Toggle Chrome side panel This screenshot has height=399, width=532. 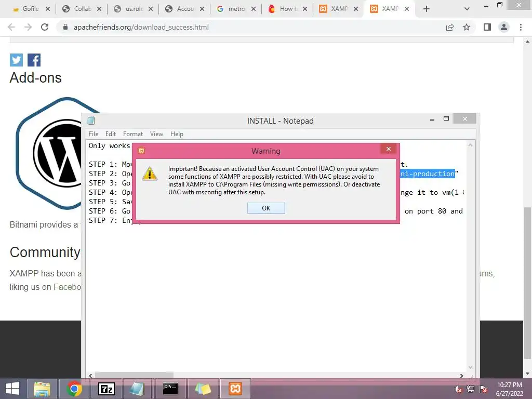[487, 27]
